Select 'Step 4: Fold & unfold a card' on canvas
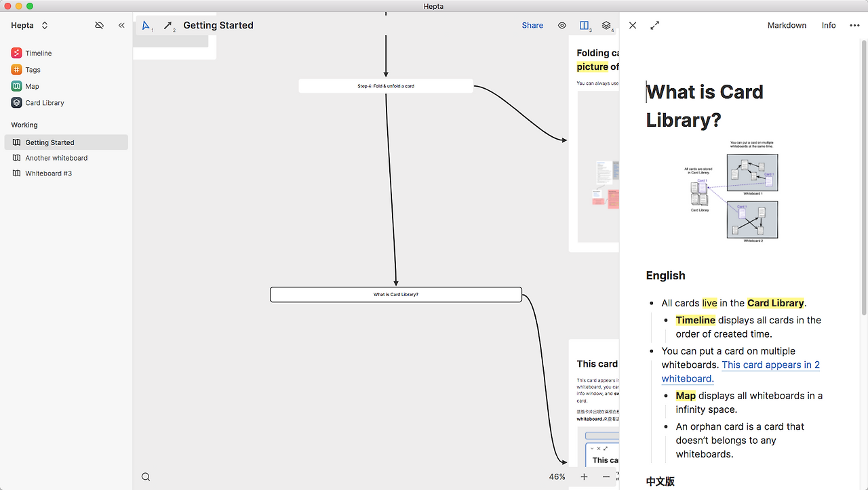Image resolution: width=868 pixels, height=490 pixels. tap(386, 86)
